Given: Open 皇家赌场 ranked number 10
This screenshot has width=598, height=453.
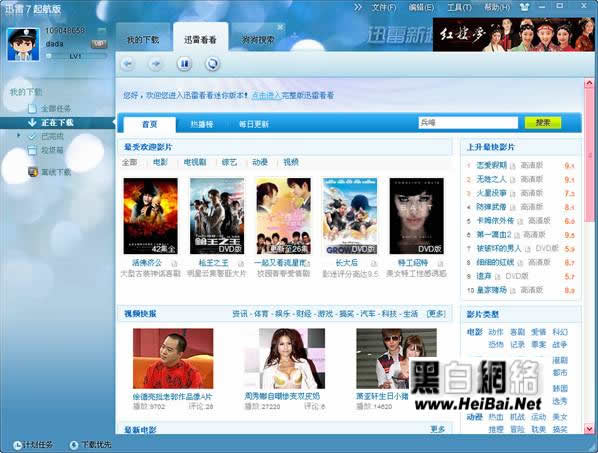Looking at the screenshot, I should (492, 290).
